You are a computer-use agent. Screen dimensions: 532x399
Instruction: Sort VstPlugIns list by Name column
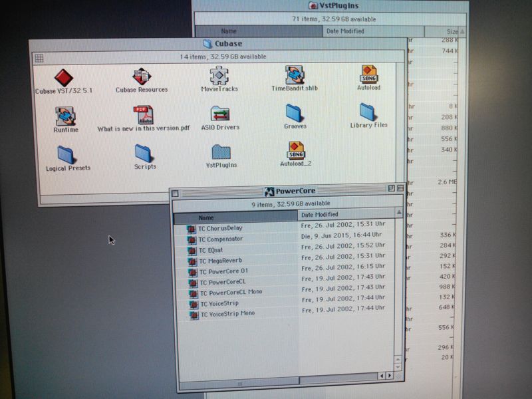tap(259, 31)
